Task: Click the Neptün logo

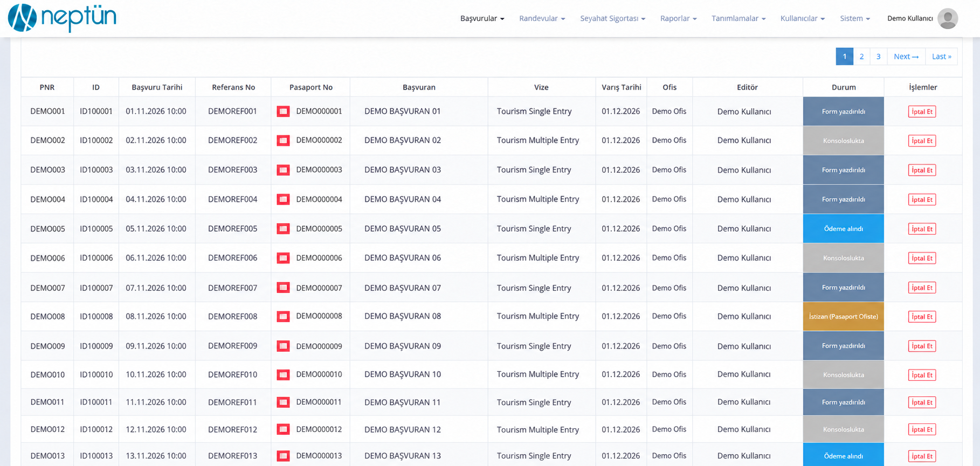Action: point(62,18)
